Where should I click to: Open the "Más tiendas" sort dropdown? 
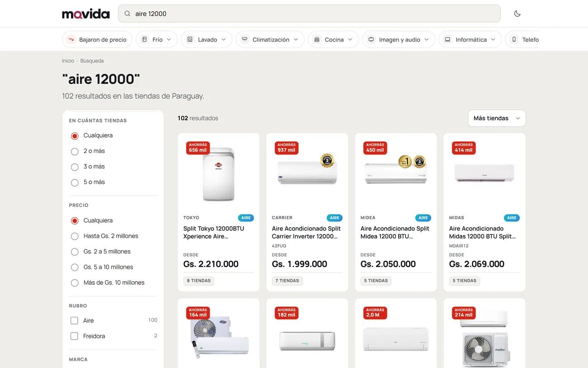click(497, 118)
